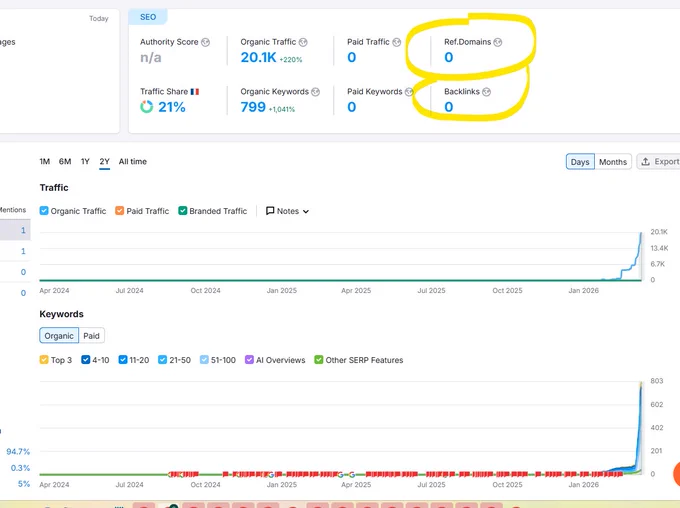680x508 pixels.
Task: Open the 20.1K organic traffic value
Action: [258, 57]
